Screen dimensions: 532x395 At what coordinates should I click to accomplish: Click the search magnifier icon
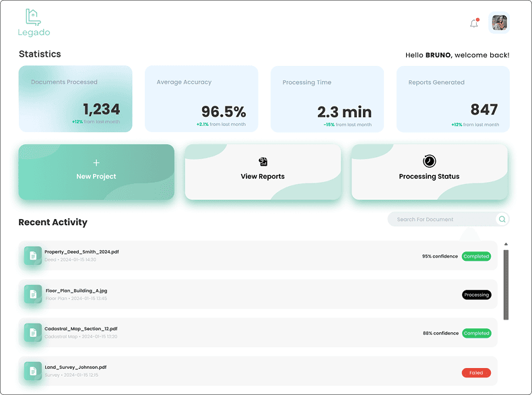coord(502,219)
